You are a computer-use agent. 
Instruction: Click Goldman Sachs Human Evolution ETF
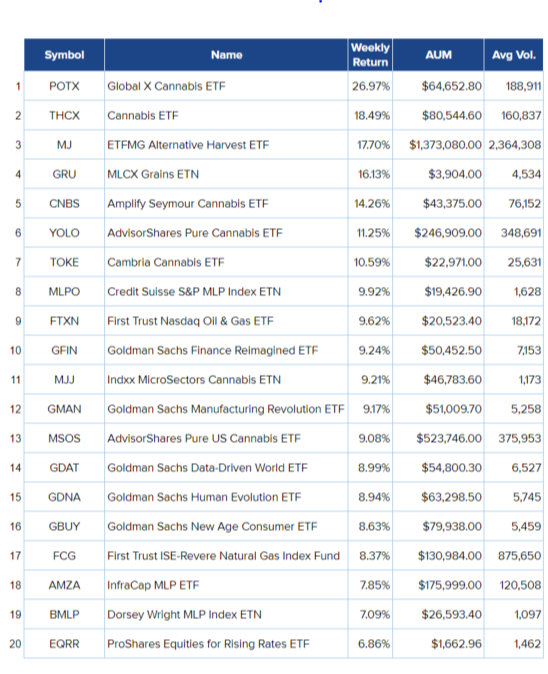(x=204, y=497)
